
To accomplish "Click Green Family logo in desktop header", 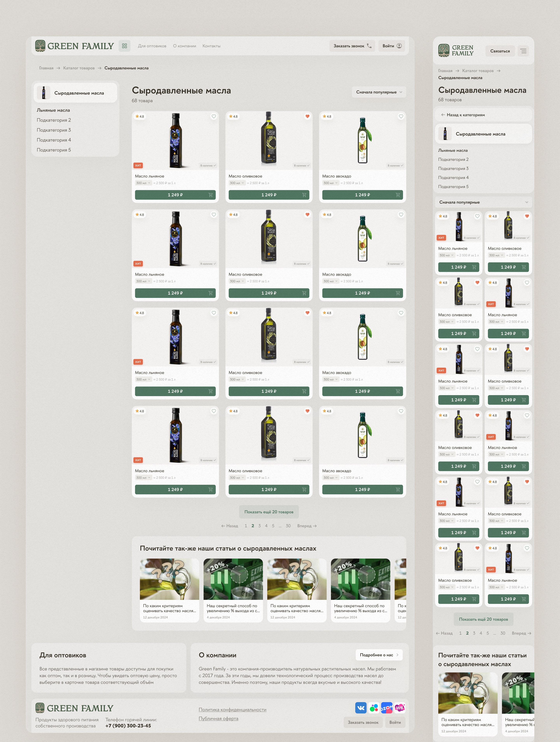I will pyautogui.click(x=74, y=46).
